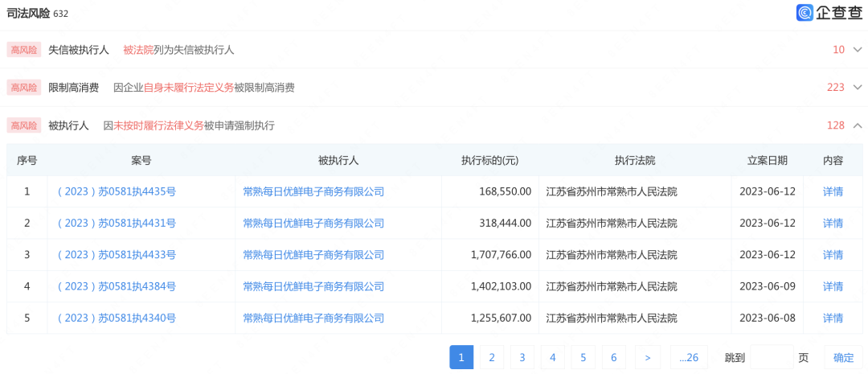The height and width of the screenshot is (374, 868).
Task: Click 自身未履行法定义务 highlighted text
Action: (189, 88)
